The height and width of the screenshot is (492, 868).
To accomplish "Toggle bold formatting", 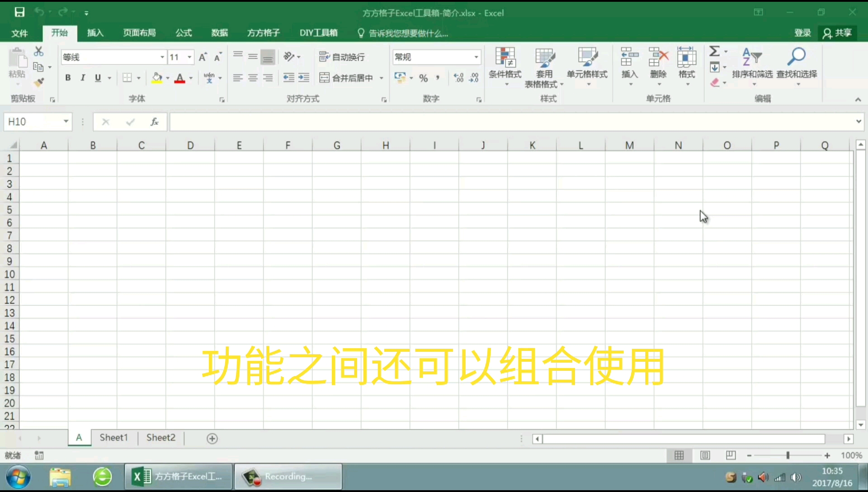I will pos(68,78).
